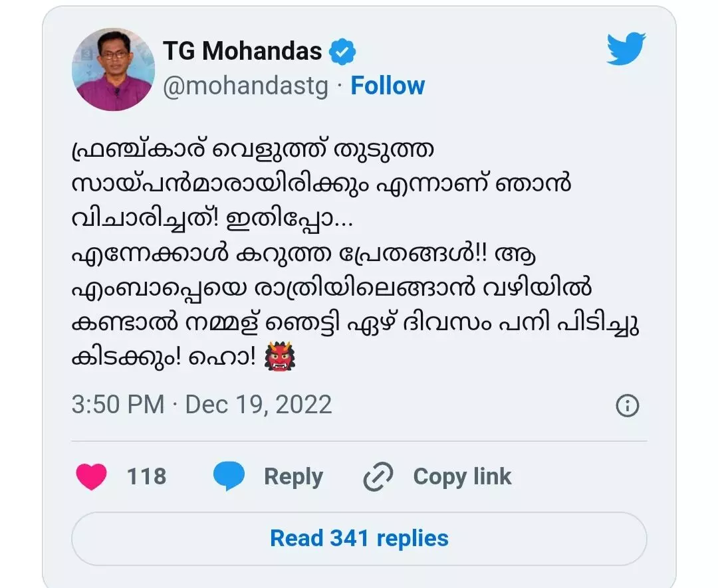This screenshot has height=588, width=718.
Task: Click the 118 likes count
Action: point(146,476)
